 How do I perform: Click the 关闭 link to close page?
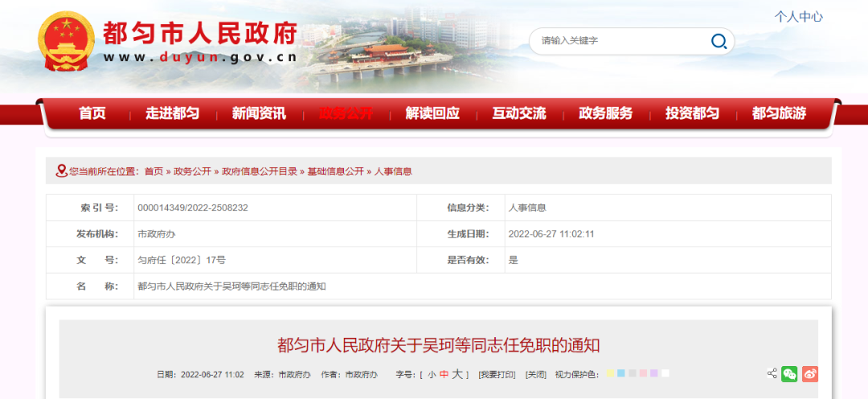[x=535, y=375]
